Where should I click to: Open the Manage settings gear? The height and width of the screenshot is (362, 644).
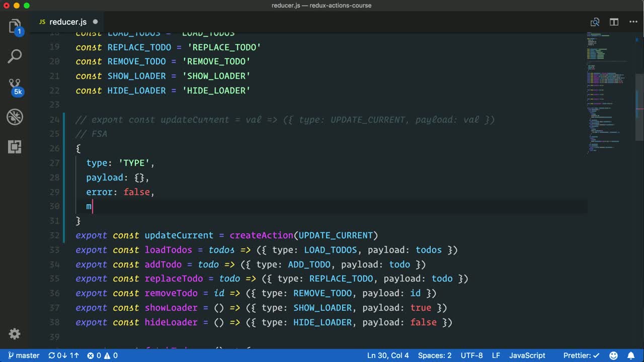point(15,334)
